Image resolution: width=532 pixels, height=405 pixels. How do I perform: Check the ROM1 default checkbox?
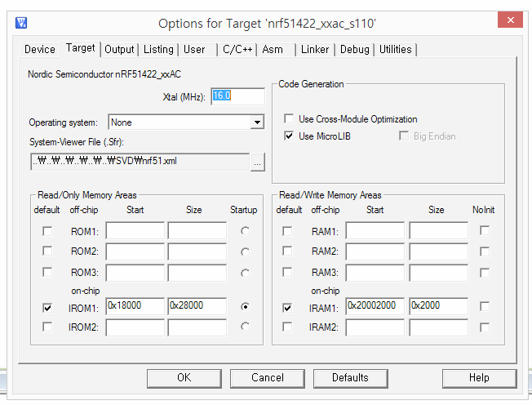click(47, 231)
